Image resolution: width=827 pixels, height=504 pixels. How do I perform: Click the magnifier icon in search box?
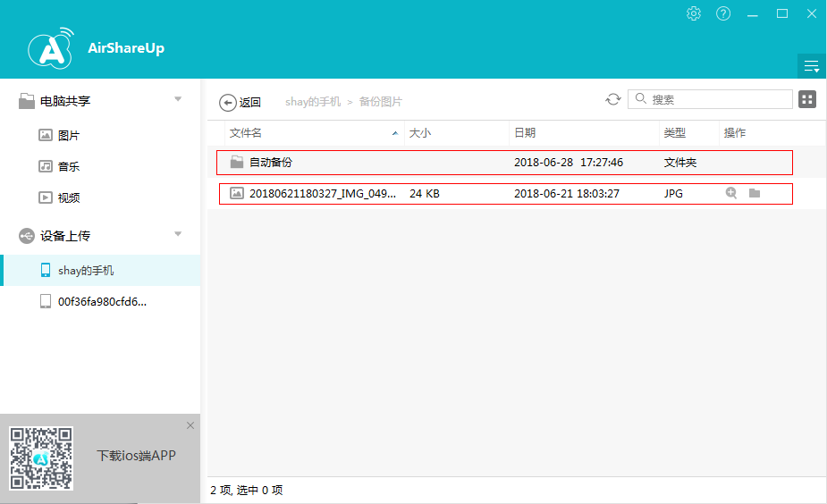pyautogui.click(x=640, y=98)
